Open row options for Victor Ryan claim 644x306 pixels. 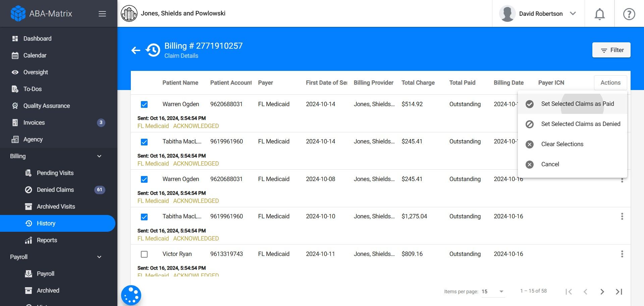tap(622, 254)
